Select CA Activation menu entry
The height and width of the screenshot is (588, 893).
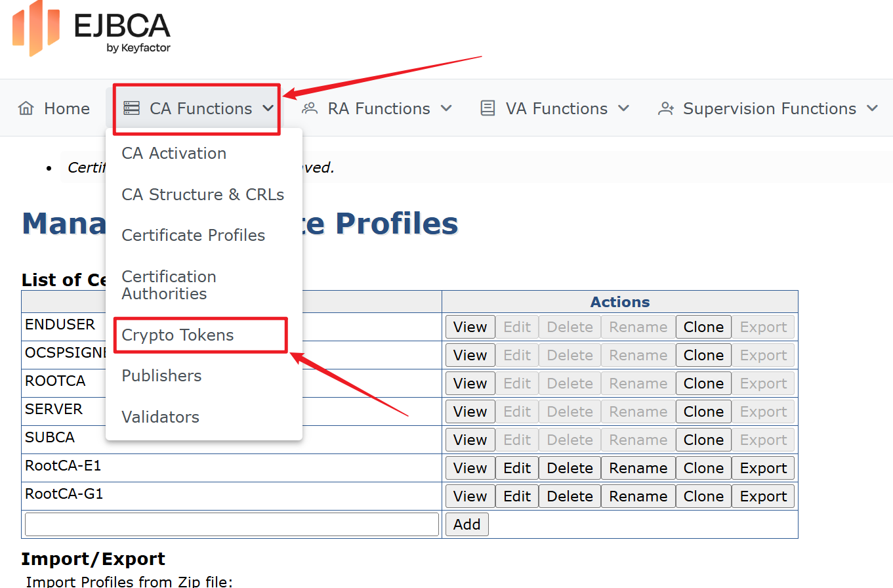click(x=174, y=153)
